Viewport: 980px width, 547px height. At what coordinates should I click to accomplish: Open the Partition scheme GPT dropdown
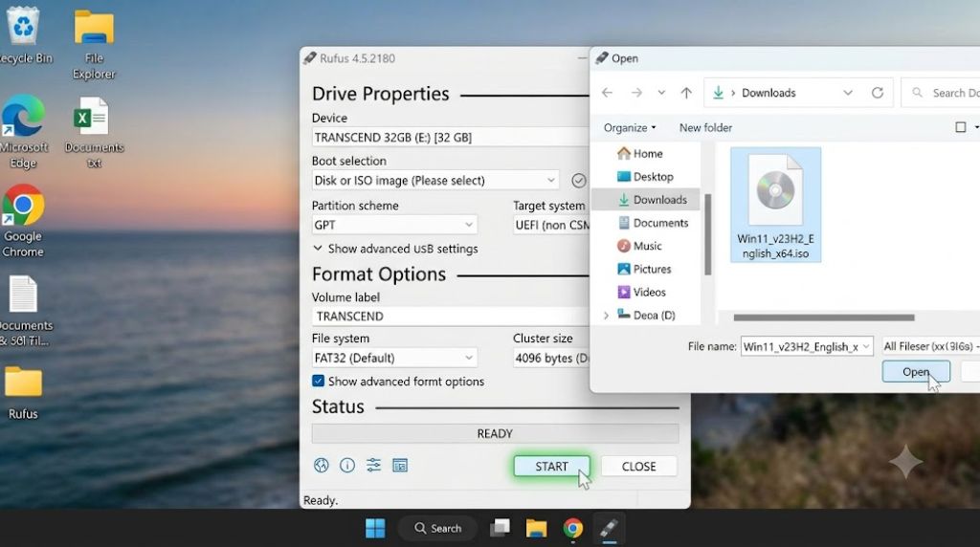(394, 225)
